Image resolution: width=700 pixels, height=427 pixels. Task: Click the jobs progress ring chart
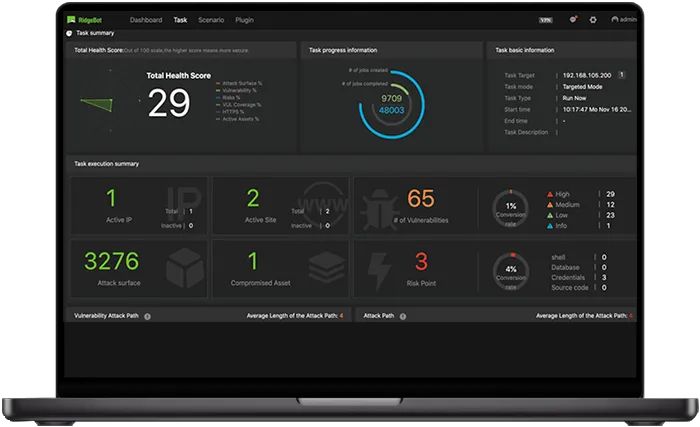point(392,105)
